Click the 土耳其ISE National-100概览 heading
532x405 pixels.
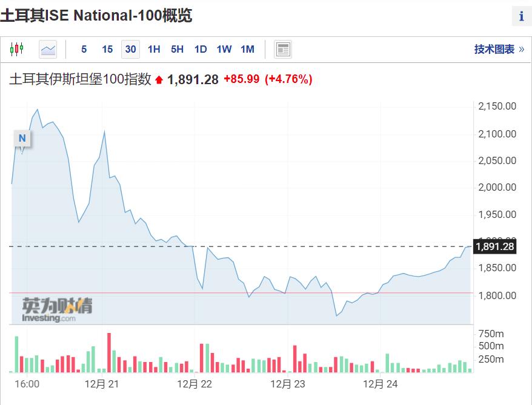96,16
